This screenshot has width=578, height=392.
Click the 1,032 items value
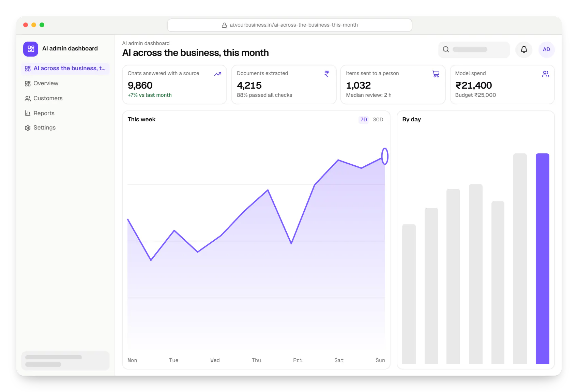[358, 85]
